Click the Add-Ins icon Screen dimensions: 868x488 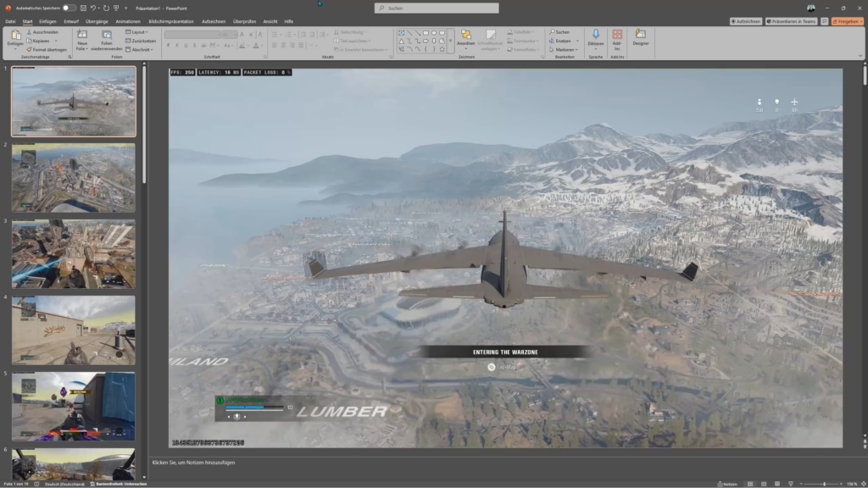[617, 34]
